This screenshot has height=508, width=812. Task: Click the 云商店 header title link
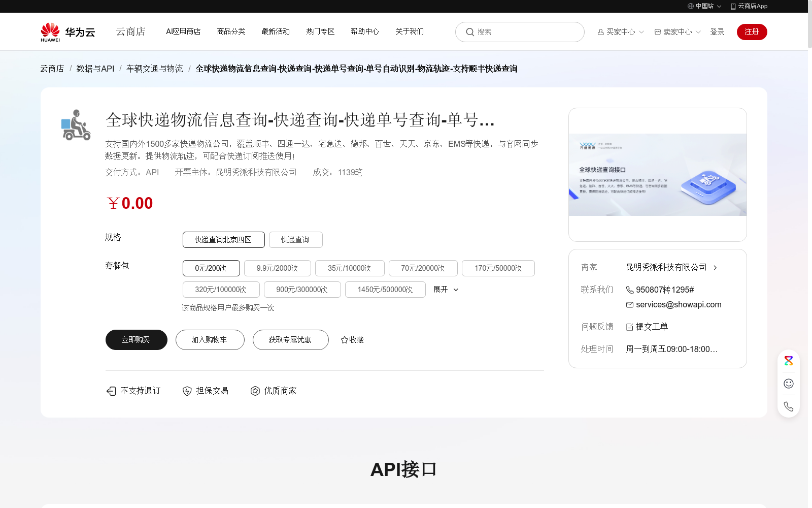point(131,32)
